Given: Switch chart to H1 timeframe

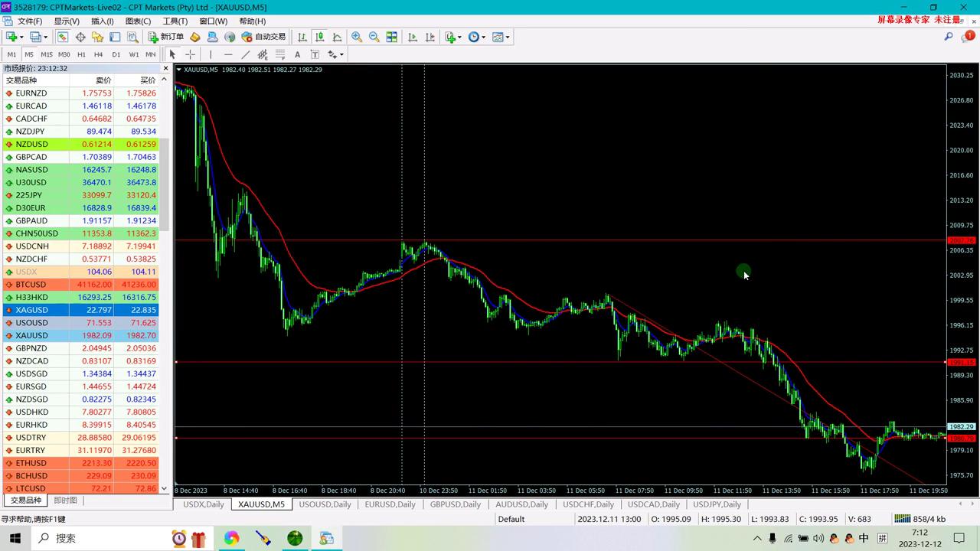Looking at the screenshot, I should click(x=81, y=54).
